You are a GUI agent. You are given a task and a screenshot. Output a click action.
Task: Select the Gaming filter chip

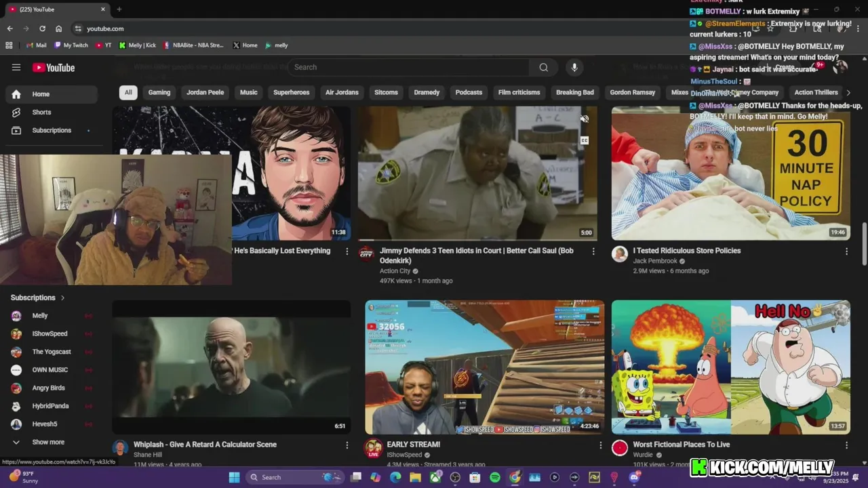[x=159, y=92]
